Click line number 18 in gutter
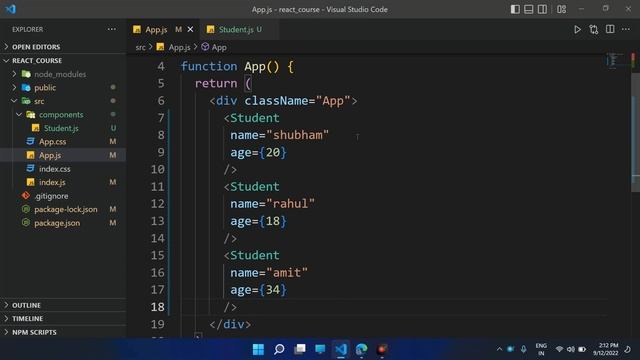The height and width of the screenshot is (360, 640). click(158, 307)
